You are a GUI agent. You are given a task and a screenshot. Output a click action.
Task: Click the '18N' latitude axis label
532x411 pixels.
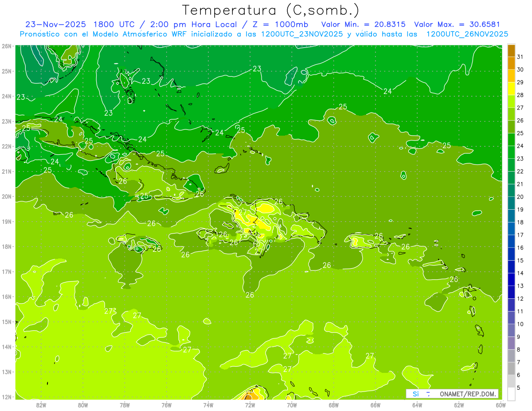click(x=7, y=247)
